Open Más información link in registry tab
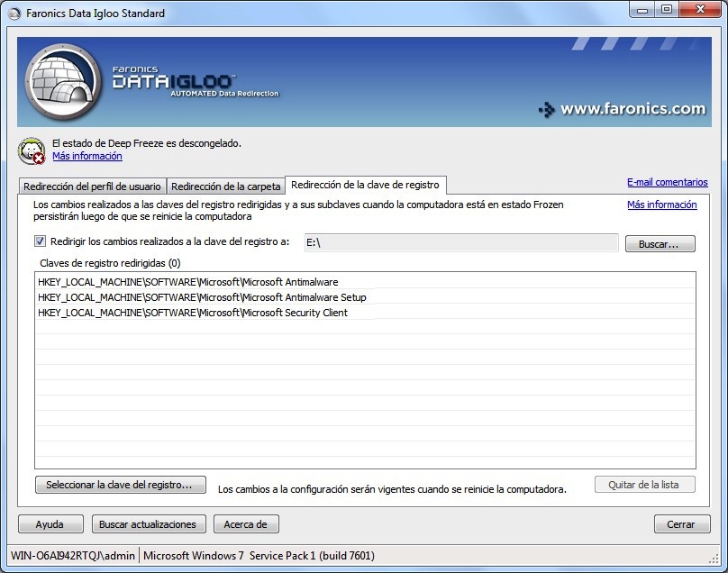The width and height of the screenshot is (728, 573). 661,205
